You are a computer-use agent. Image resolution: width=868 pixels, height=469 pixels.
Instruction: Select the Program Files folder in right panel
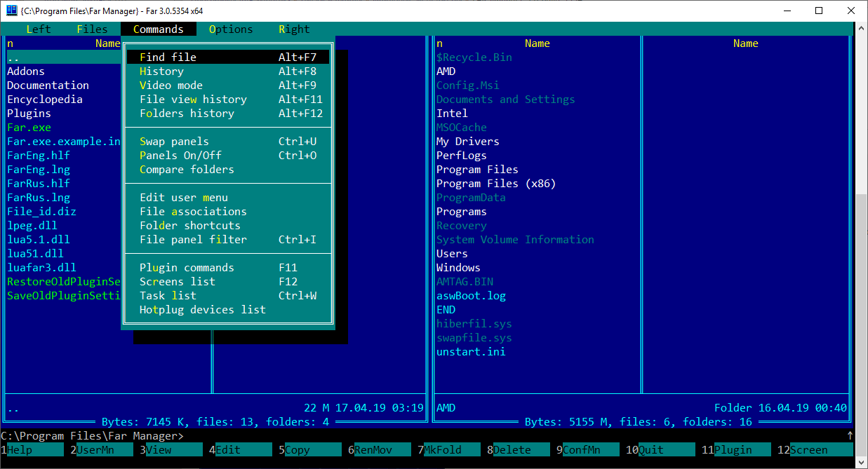(477, 170)
